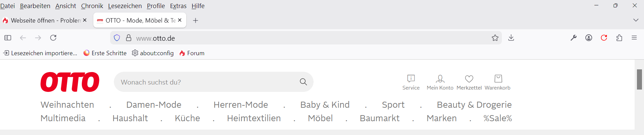Click the Wonach suchst du search field

pyautogui.click(x=205, y=82)
